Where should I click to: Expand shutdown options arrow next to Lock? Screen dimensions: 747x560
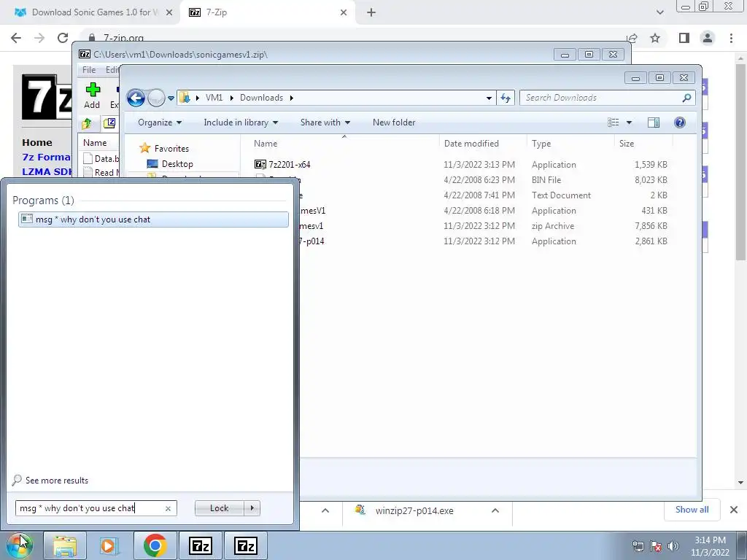[252, 508]
